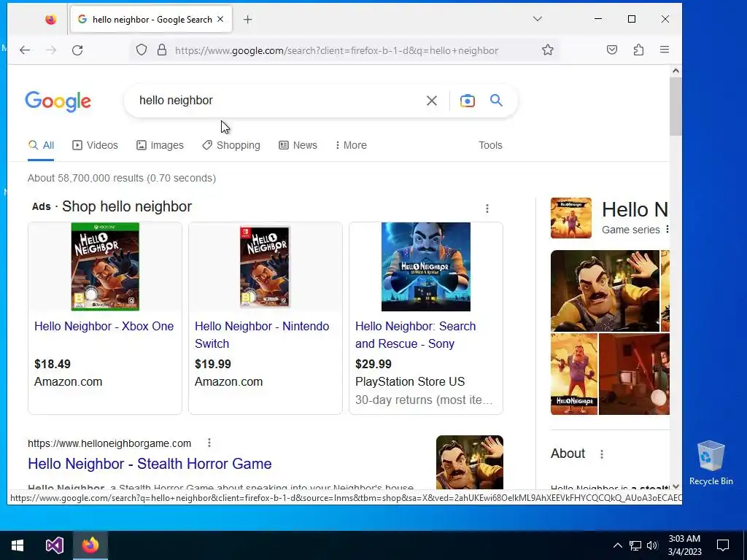Click the Nintendo Switch game cover image

265,267
